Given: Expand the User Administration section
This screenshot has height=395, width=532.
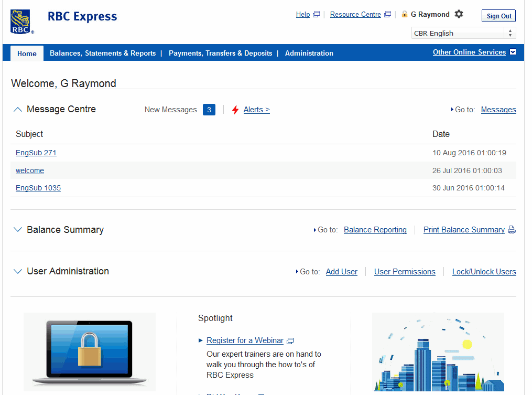Looking at the screenshot, I should click(x=18, y=271).
